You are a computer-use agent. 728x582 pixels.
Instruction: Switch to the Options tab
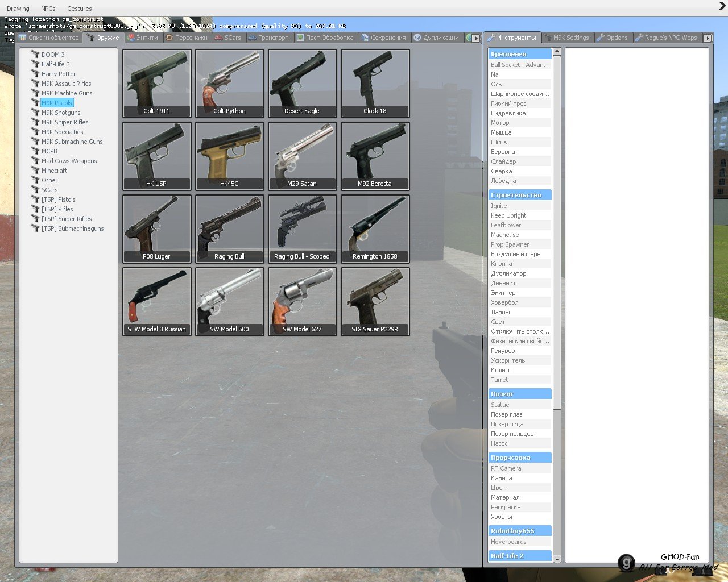613,38
